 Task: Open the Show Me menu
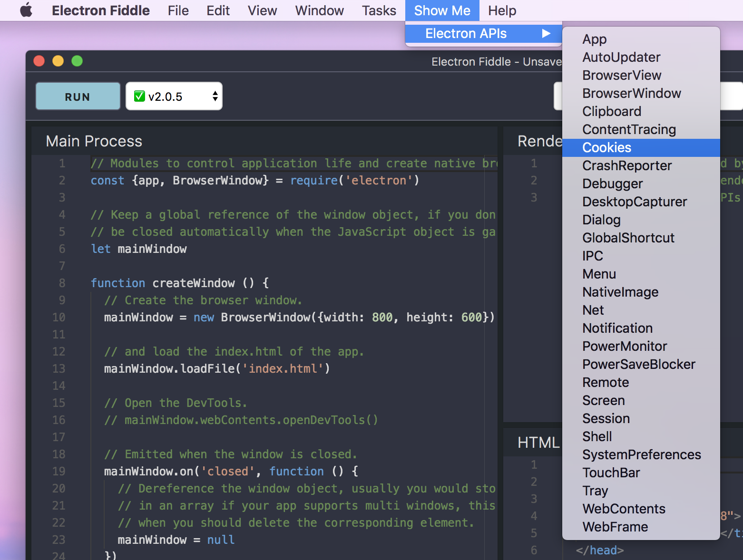441,10
